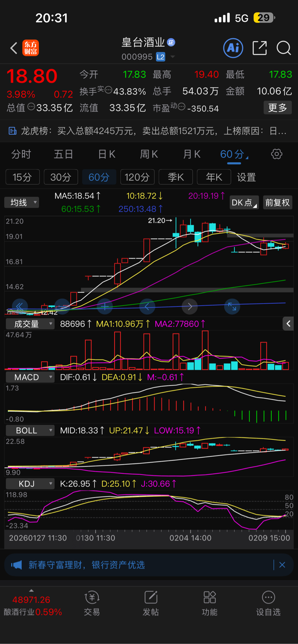The width and height of the screenshot is (298, 644).
Task: Open the 东方财富 logo icon
Action: point(31,48)
